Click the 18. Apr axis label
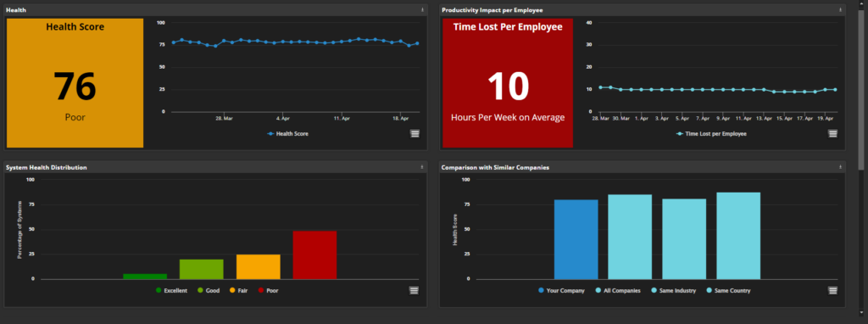 point(400,119)
